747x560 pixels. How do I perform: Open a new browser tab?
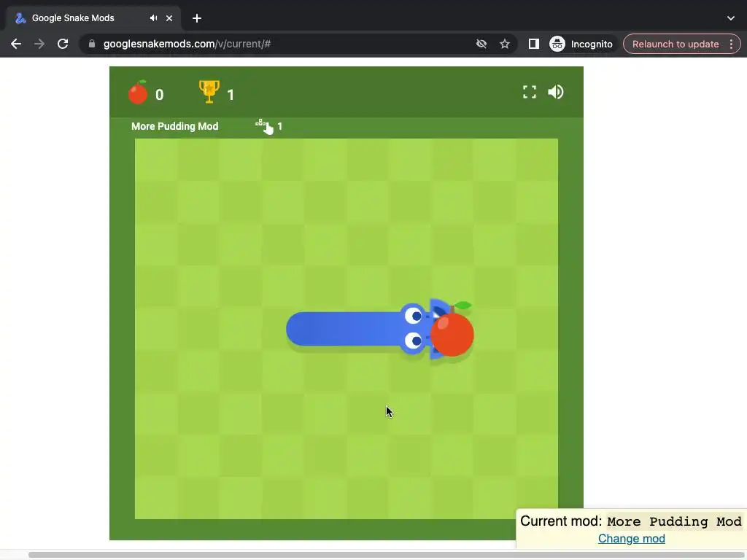pyautogui.click(x=197, y=18)
